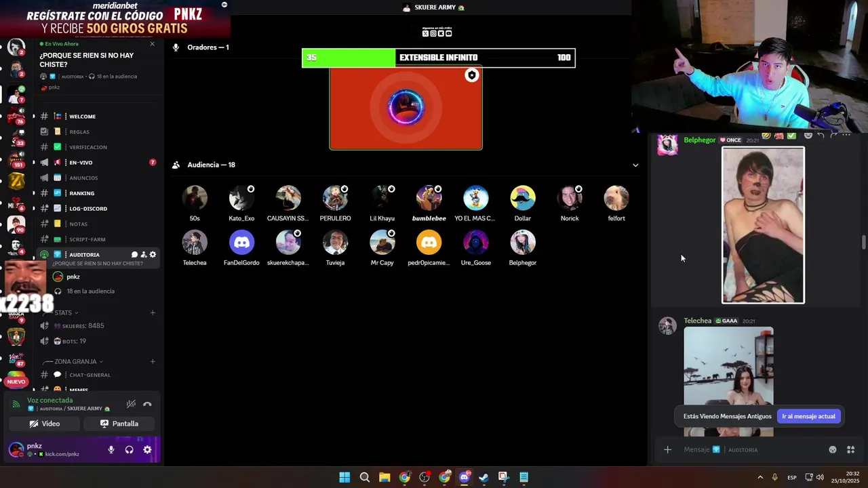Open server with 151 badge

click(16, 159)
